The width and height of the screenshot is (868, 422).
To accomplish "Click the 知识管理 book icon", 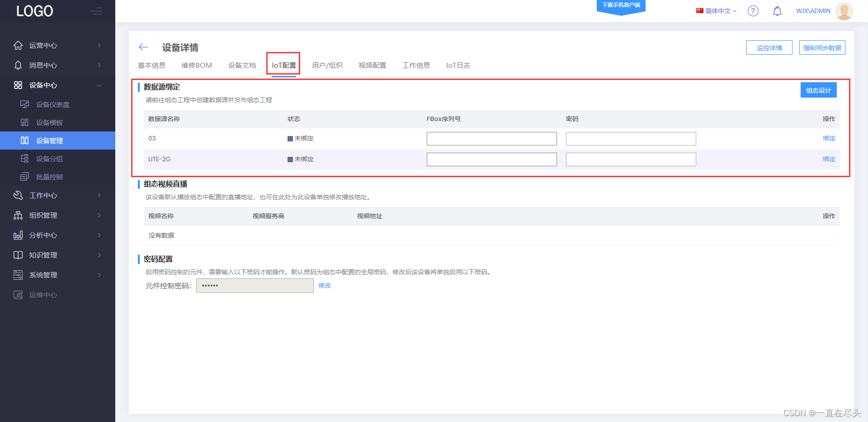I will click(x=18, y=255).
